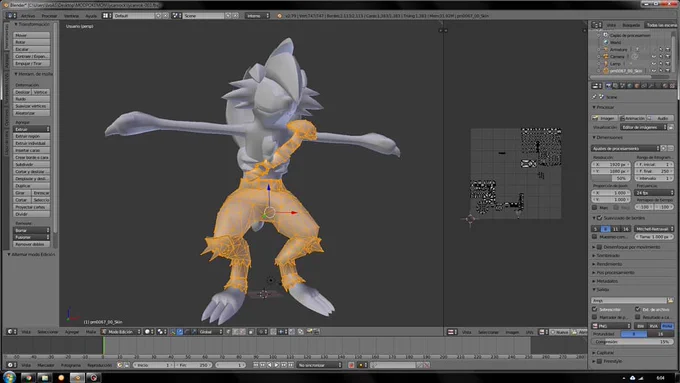The width and height of the screenshot is (680, 383).
Task: Open the output folder browse icon
Action: click(670, 300)
